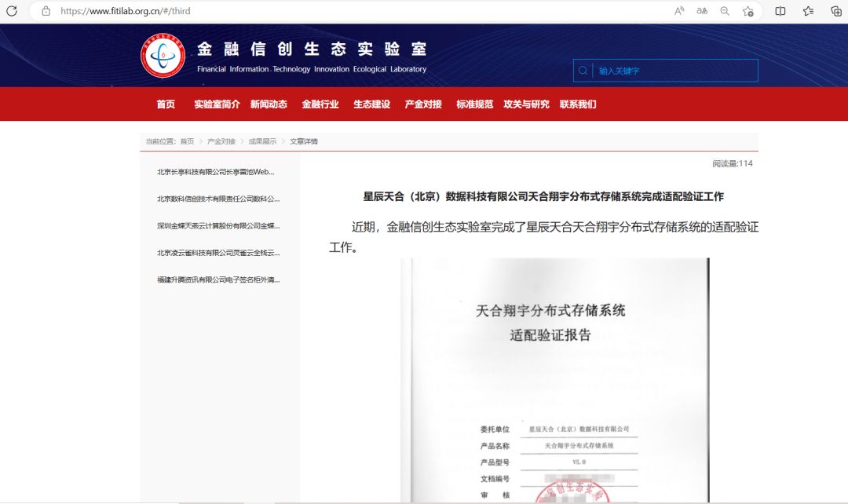The image size is (848, 504).
Task: Click the address bar URL
Action: point(126,11)
